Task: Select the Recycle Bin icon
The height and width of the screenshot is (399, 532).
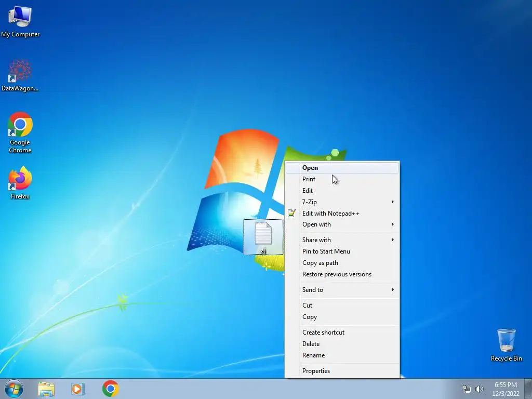Action: [x=506, y=345]
